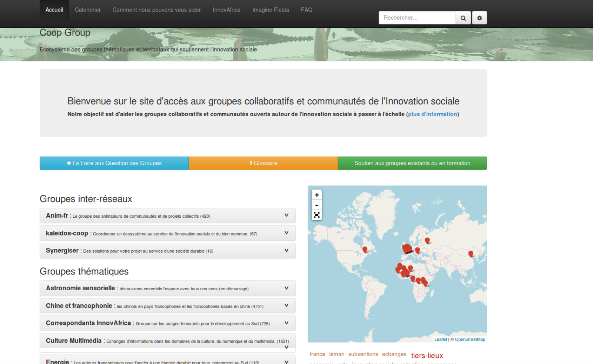Expand the Synergiser group panel

(x=286, y=250)
